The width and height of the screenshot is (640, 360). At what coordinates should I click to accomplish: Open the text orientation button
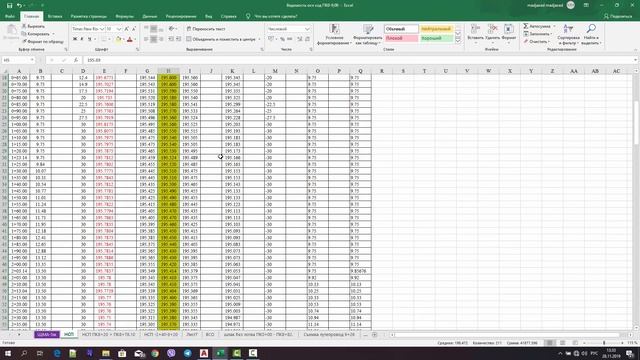point(172,29)
